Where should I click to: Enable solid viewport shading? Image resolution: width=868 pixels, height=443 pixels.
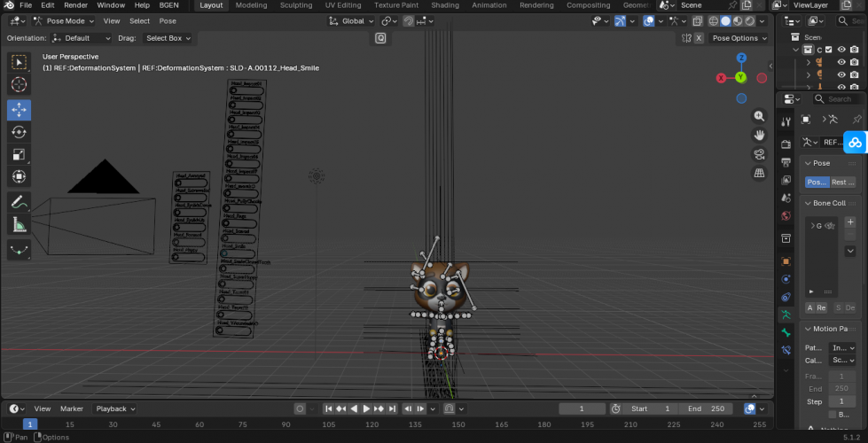(x=726, y=21)
